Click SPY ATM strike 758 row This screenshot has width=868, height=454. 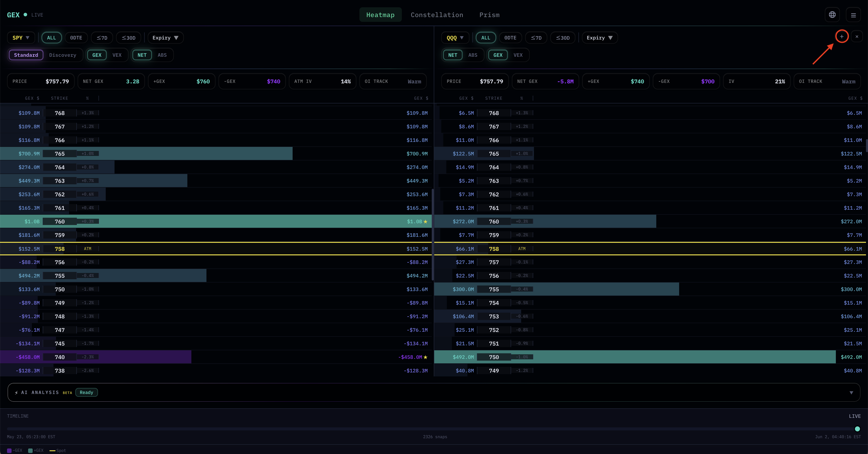pos(216,249)
